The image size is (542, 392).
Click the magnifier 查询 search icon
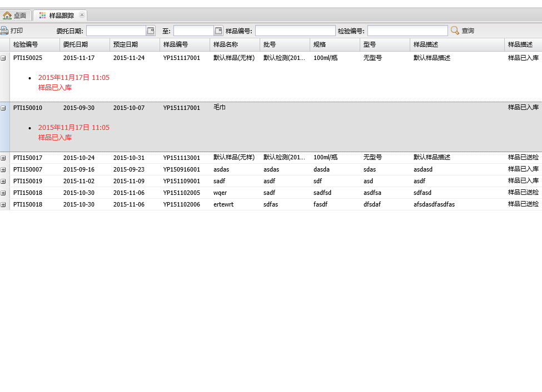[455, 31]
